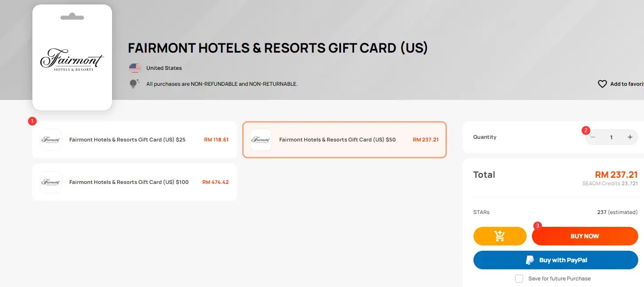Click the United States flag icon

click(135, 68)
